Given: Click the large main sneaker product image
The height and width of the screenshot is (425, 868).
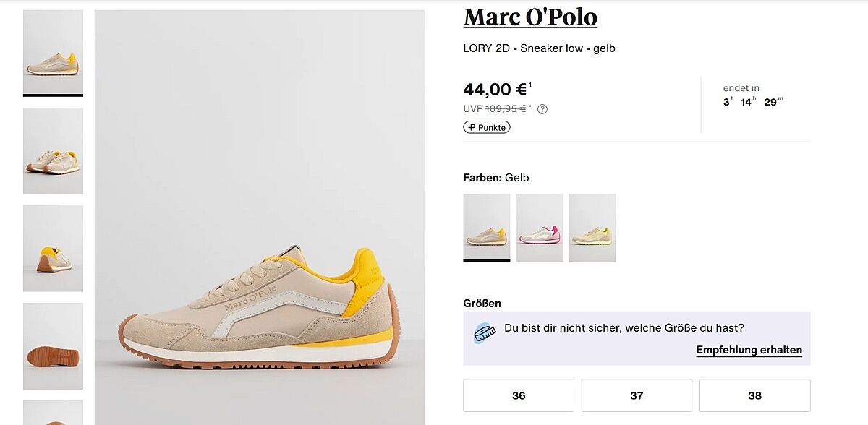Looking at the screenshot, I should pyautogui.click(x=259, y=217).
